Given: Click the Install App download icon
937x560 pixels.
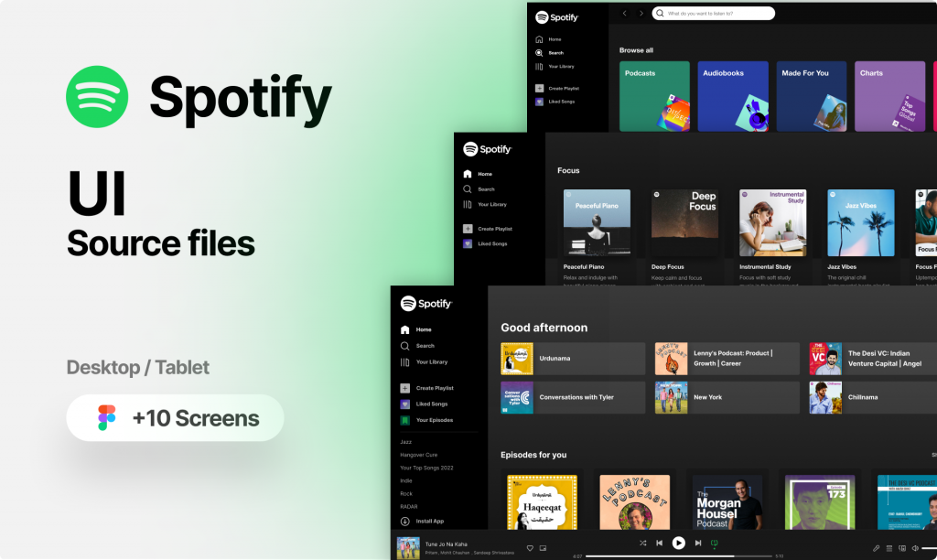Looking at the screenshot, I should point(404,522).
